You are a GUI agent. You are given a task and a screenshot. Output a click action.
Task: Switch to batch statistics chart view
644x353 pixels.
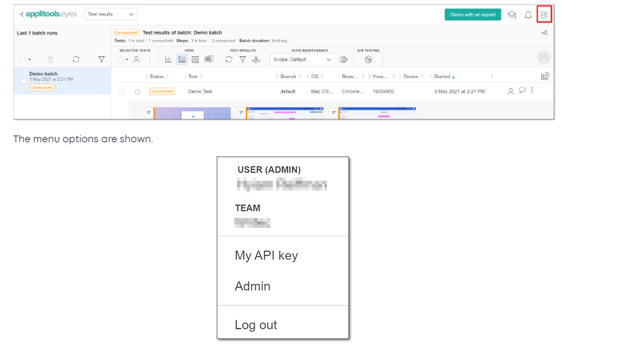click(x=169, y=60)
